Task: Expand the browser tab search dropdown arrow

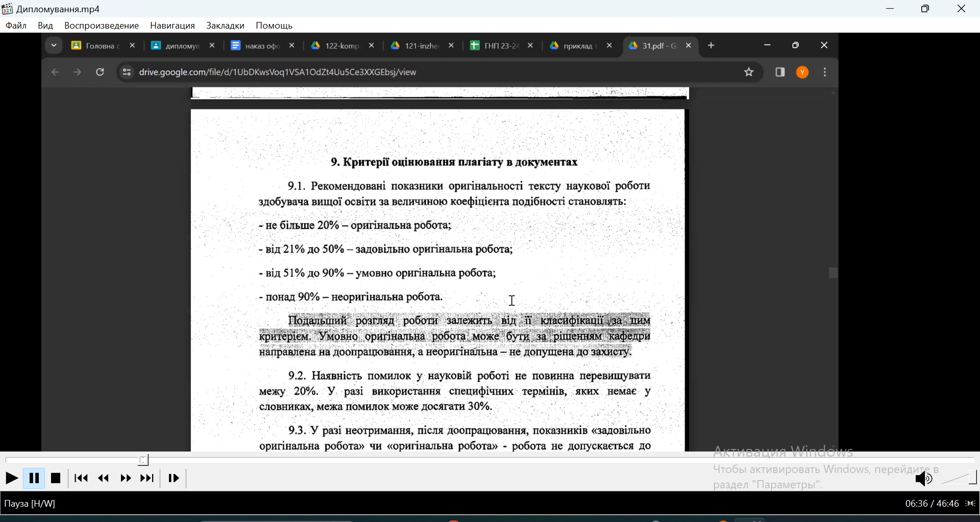Action: (x=54, y=45)
